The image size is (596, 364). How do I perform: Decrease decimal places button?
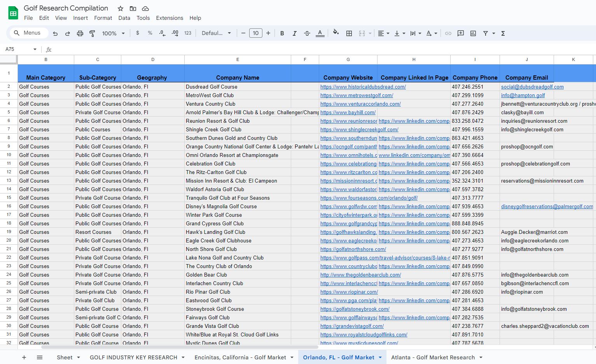163,33
